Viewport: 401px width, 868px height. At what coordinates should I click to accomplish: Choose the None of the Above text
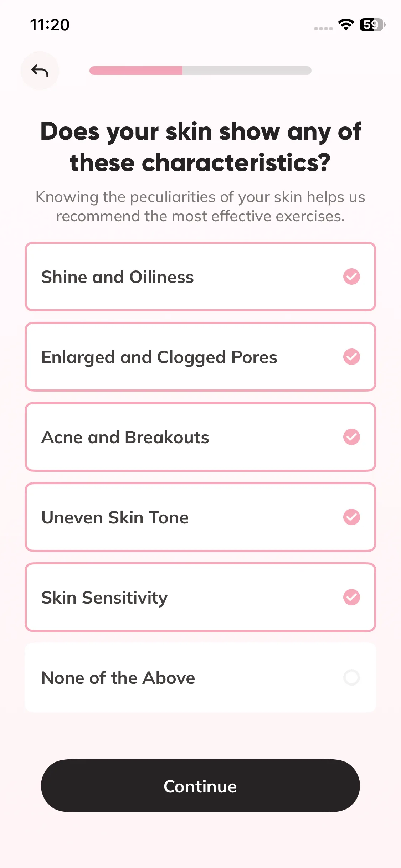(118, 678)
